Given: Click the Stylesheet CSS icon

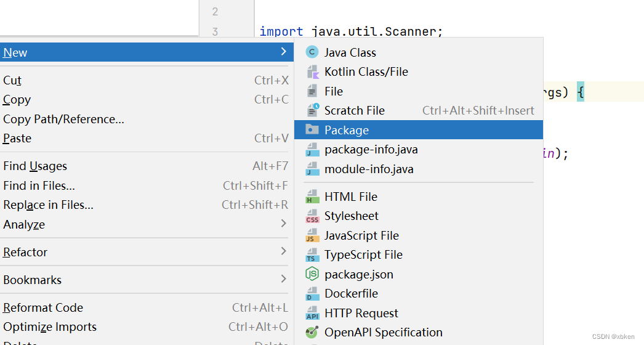Looking at the screenshot, I should [312, 216].
